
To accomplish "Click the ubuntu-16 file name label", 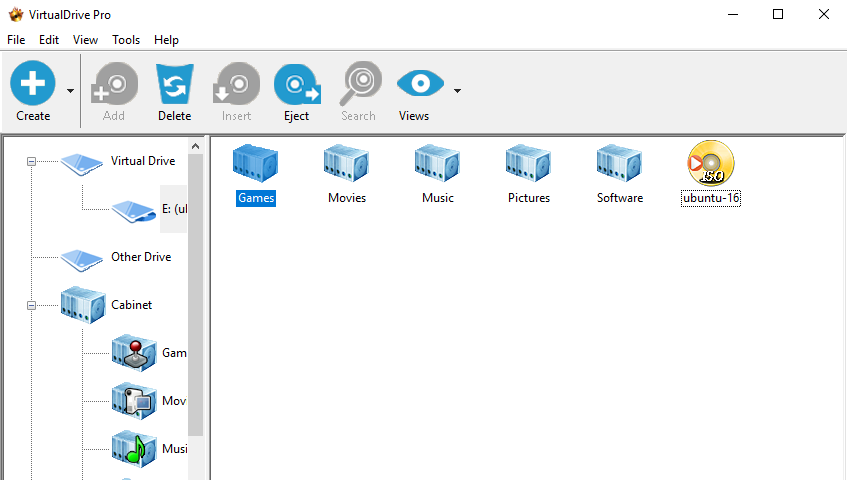I will [711, 198].
